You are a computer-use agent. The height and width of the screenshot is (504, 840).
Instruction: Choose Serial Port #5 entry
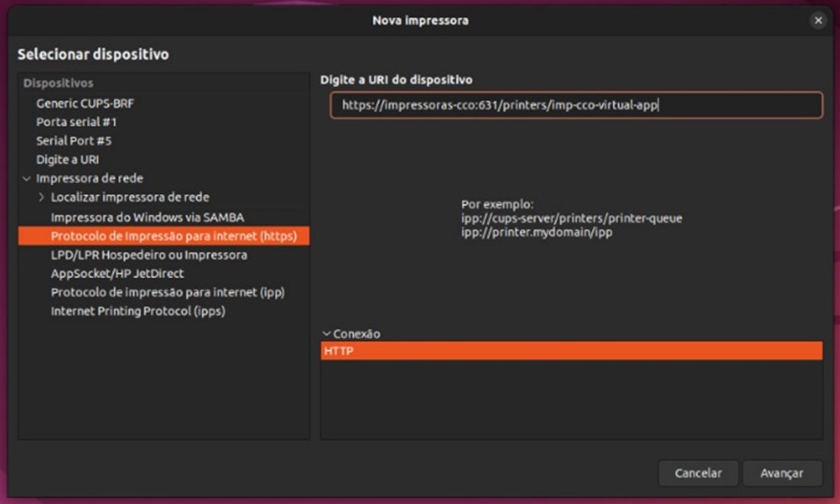pos(74,140)
